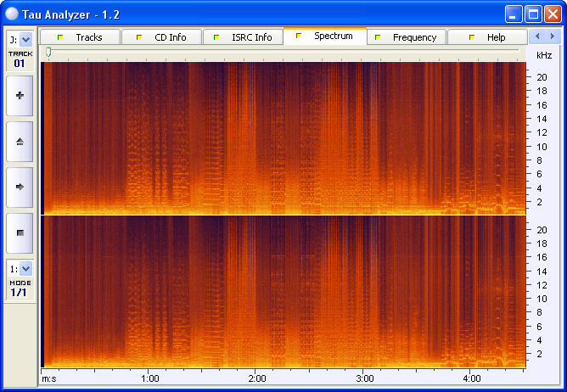567x392 pixels.
Task: Expand the J: drive dropdown
Action: pyautogui.click(x=25, y=39)
